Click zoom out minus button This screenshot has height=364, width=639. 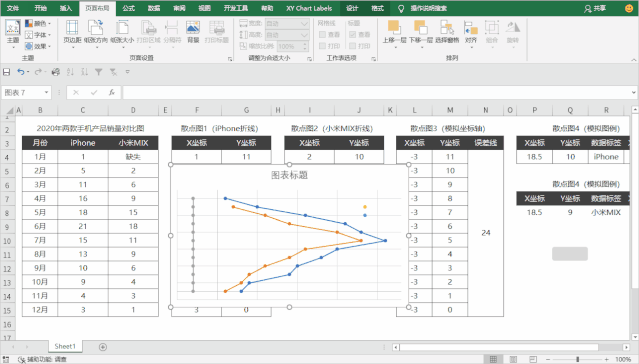(x=547, y=359)
